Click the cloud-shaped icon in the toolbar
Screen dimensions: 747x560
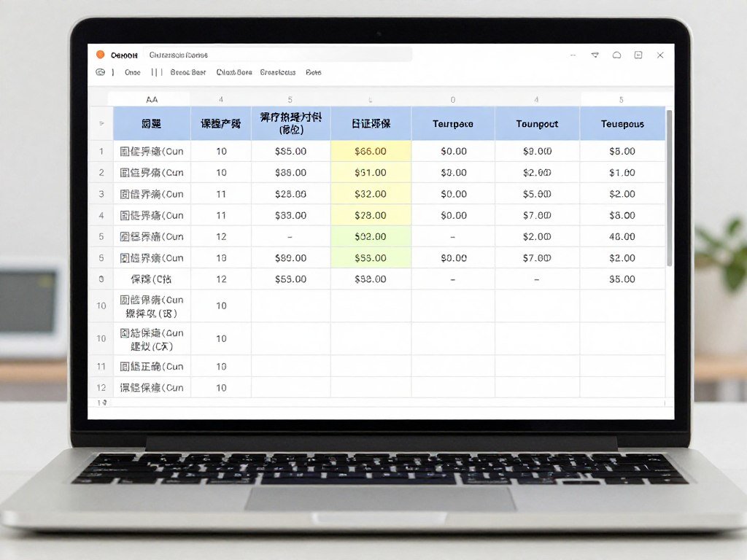pyautogui.click(x=100, y=72)
